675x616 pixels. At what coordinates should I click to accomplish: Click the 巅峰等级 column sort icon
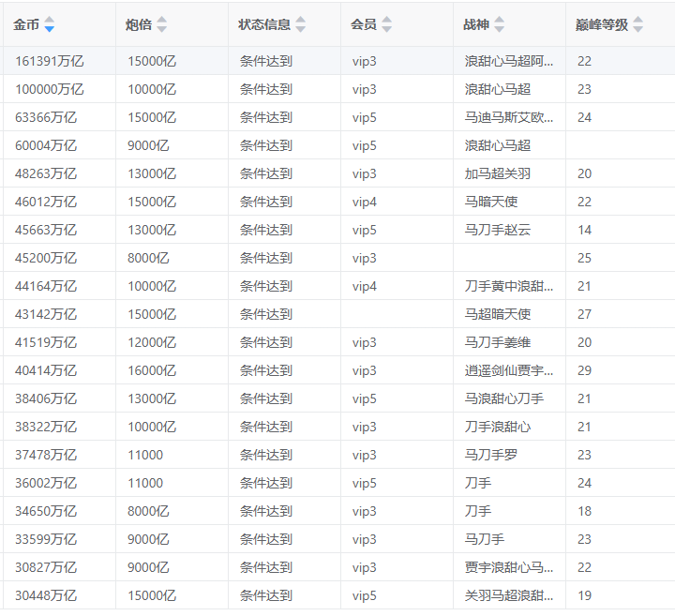point(638,25)
